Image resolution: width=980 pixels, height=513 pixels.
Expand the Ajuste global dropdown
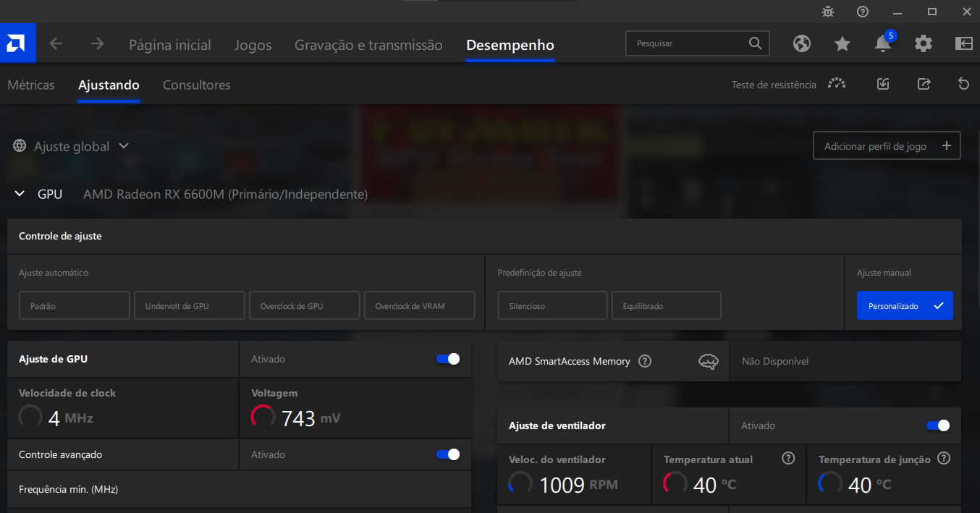(124, 145)
